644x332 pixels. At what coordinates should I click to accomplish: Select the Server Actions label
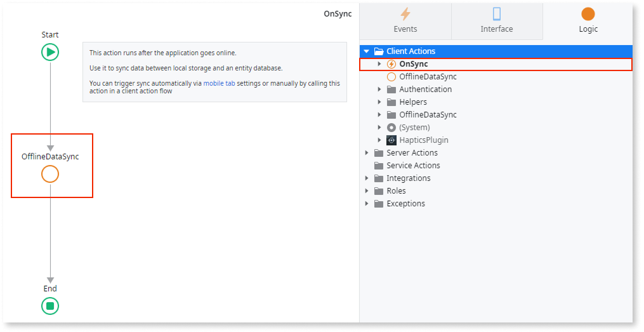pyautogui.click(x=412, y=153)
